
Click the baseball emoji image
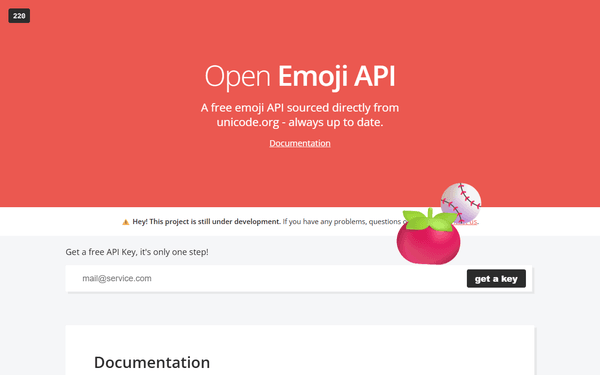coord(461,202)
